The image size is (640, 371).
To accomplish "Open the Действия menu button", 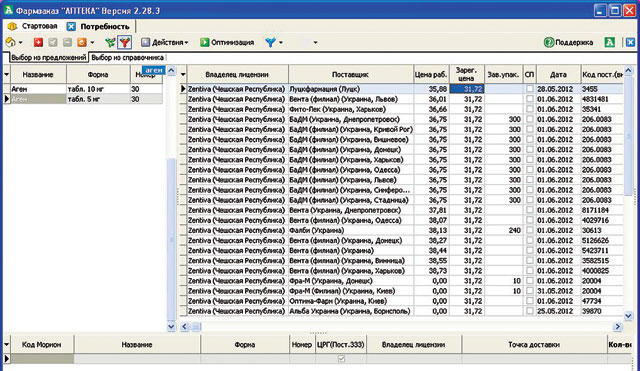I will [164, 42].
